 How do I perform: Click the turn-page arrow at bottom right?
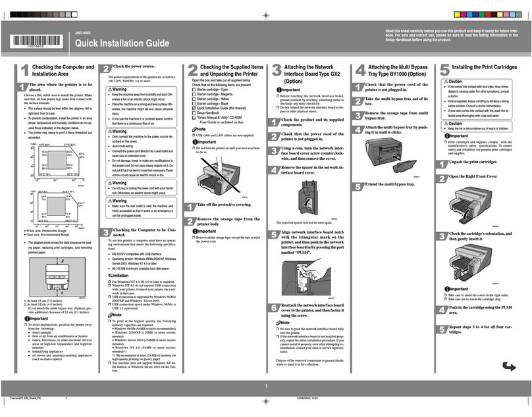(509, 366)
